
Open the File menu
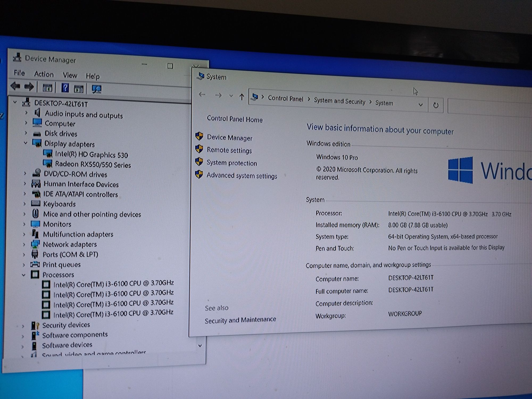pos(19,73)
